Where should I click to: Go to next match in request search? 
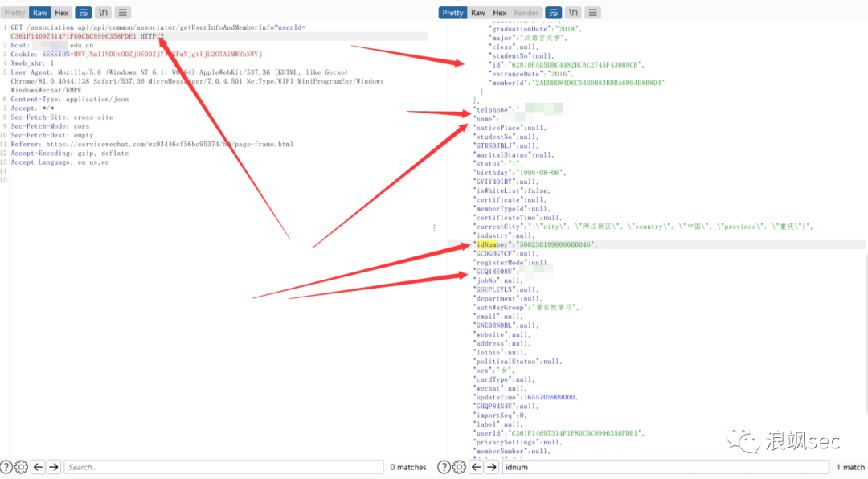coord(54,467)
